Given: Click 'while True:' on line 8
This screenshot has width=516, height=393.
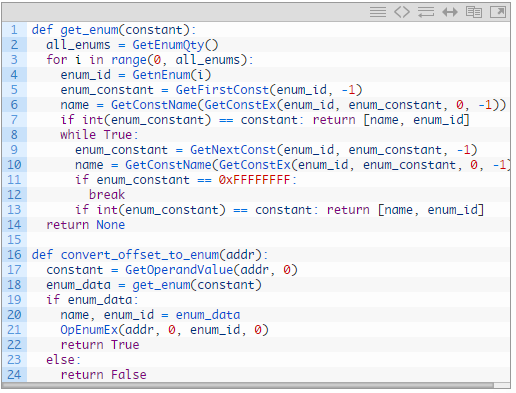Looking at the screenshot, I should pyautogui.click(x=99, y=135).
